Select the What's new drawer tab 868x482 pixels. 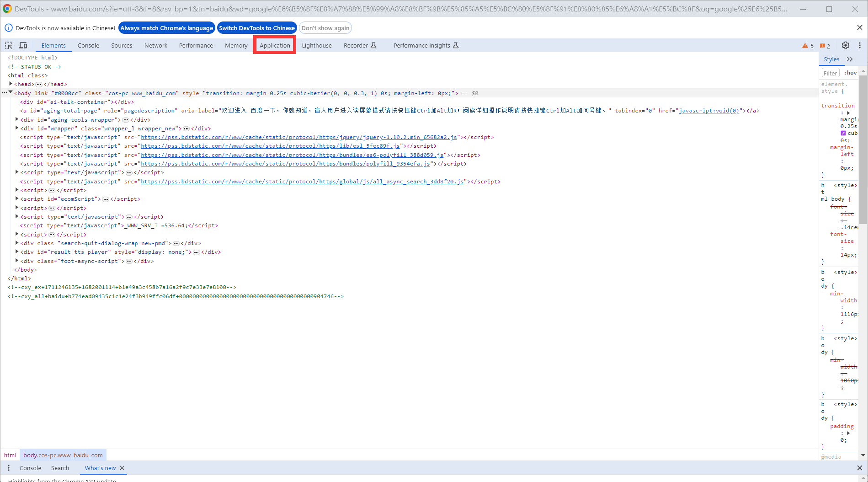100,468
